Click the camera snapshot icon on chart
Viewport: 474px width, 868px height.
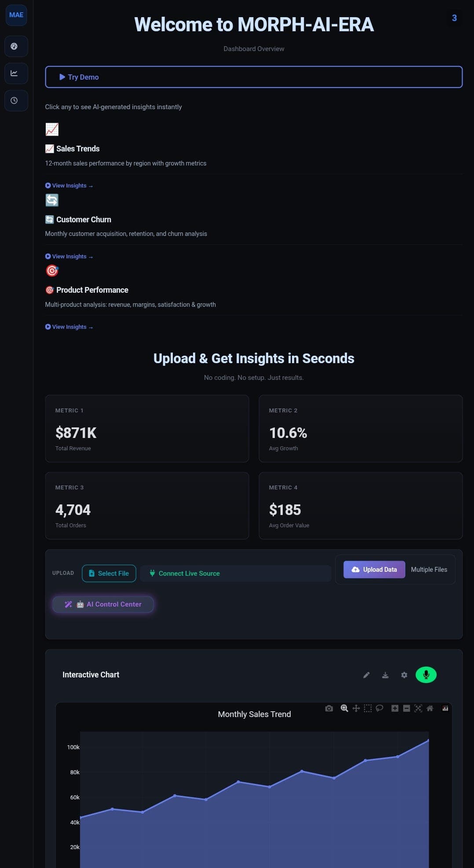(x=329, y=708)
